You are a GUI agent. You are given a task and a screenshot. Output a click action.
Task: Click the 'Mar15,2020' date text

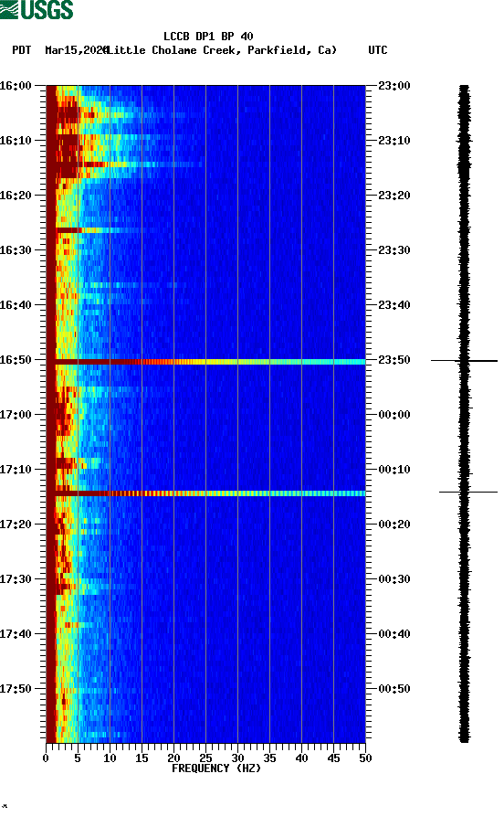(76, 50)
